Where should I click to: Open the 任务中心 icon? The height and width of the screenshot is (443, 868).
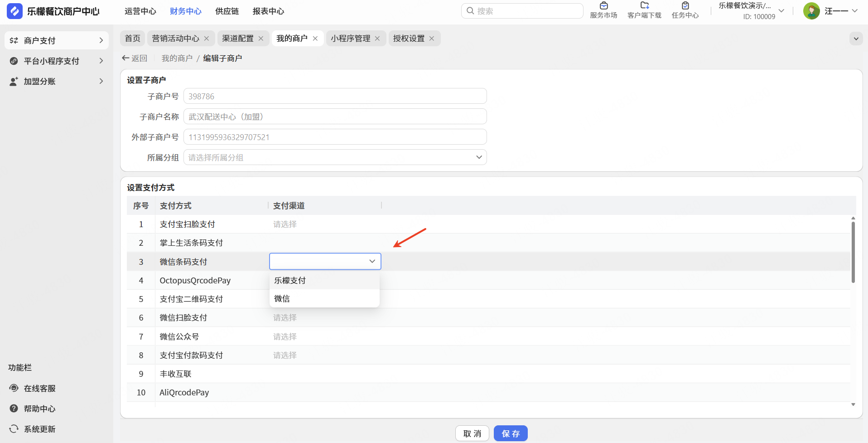pyautogui.click(x=685, y=5)
